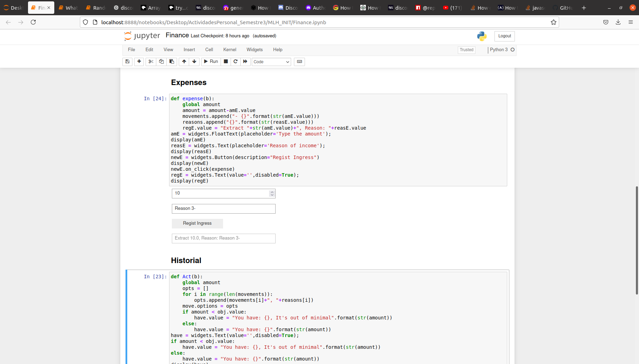Image resolution: width=639 pixels, height=364 pixels.
Task: Open a new browser tab
Action: click(584, 8)
